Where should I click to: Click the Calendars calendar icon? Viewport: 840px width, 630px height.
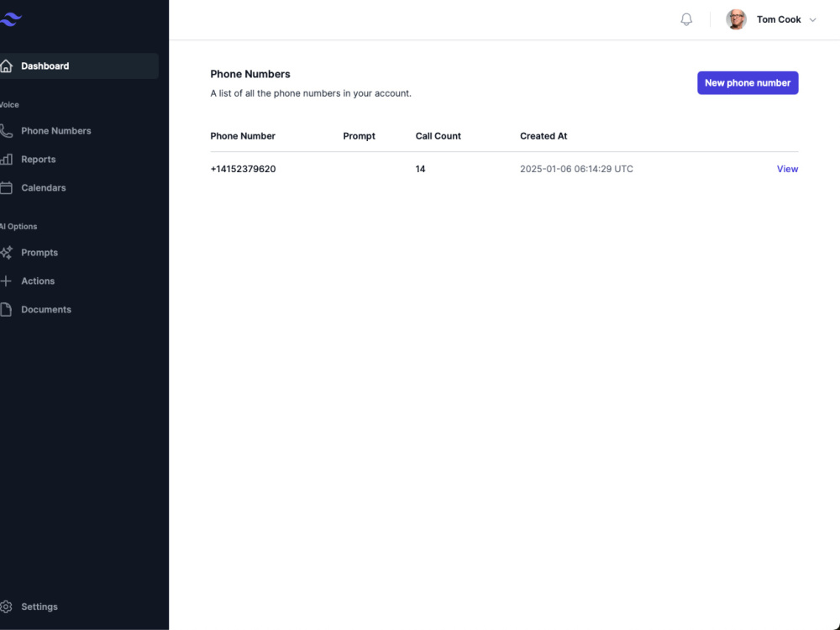(6, 187)
